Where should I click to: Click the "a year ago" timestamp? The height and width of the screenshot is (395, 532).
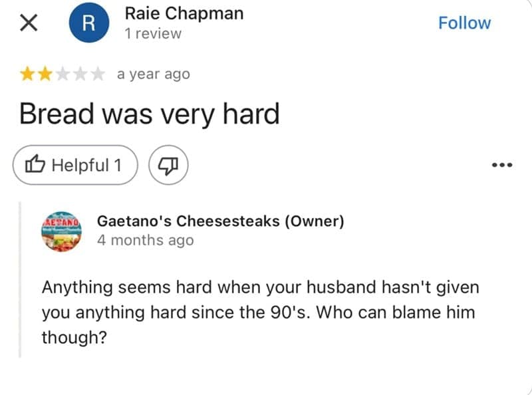click(x=153, y=74)
